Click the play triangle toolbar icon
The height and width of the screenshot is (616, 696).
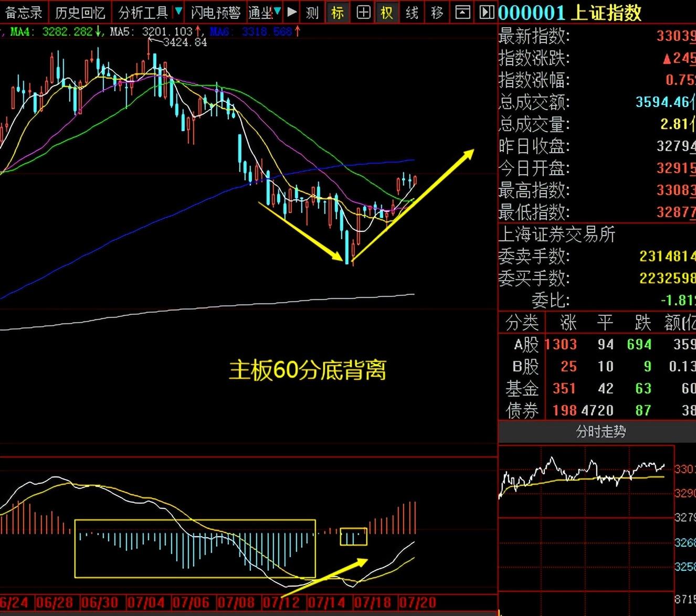tap(292, 12)
